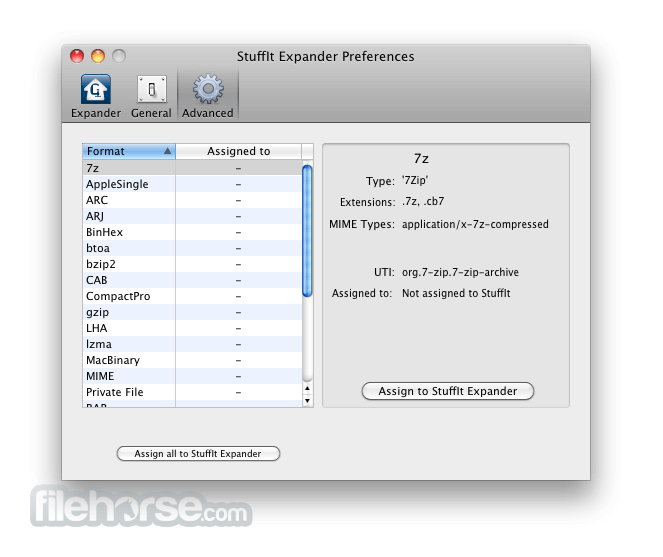Close the Preferences window with red button
This screenshot has height=557, width=663.
tap(77, 56)
